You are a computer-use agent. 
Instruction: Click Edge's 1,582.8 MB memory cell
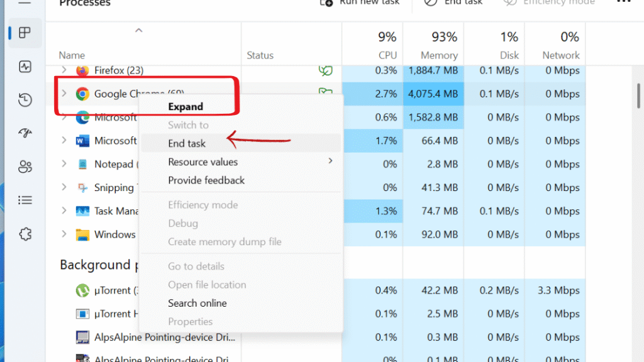pos(433,117)
